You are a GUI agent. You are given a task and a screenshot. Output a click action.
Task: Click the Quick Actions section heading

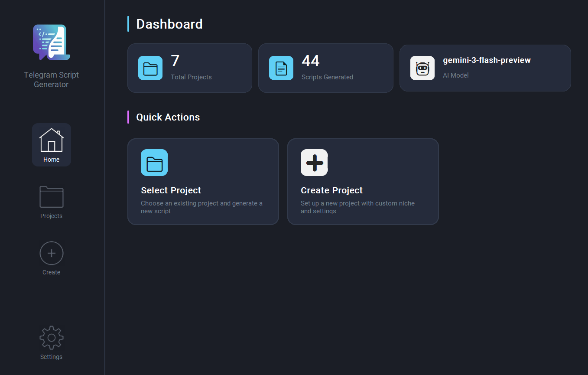168,117
